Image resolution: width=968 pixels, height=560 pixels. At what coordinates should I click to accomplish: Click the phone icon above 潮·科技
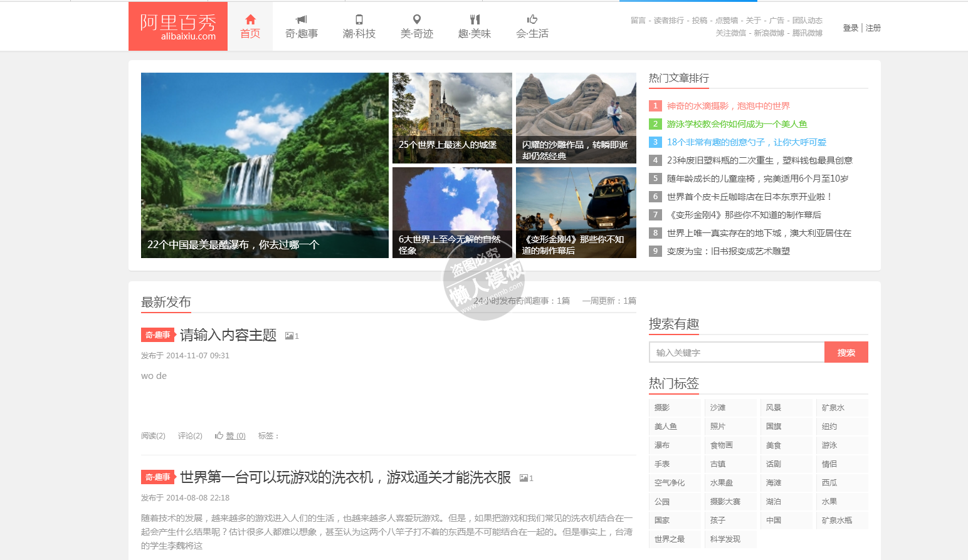point(359,19)
